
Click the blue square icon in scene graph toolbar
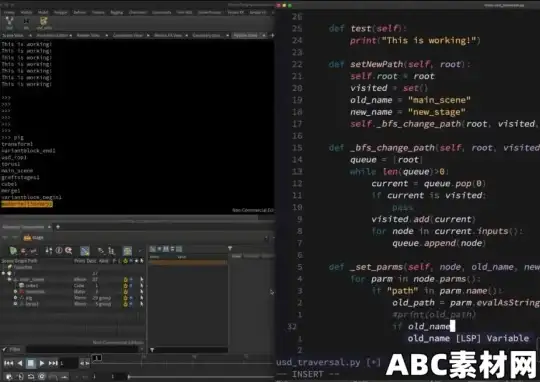[x=85, y=251]
